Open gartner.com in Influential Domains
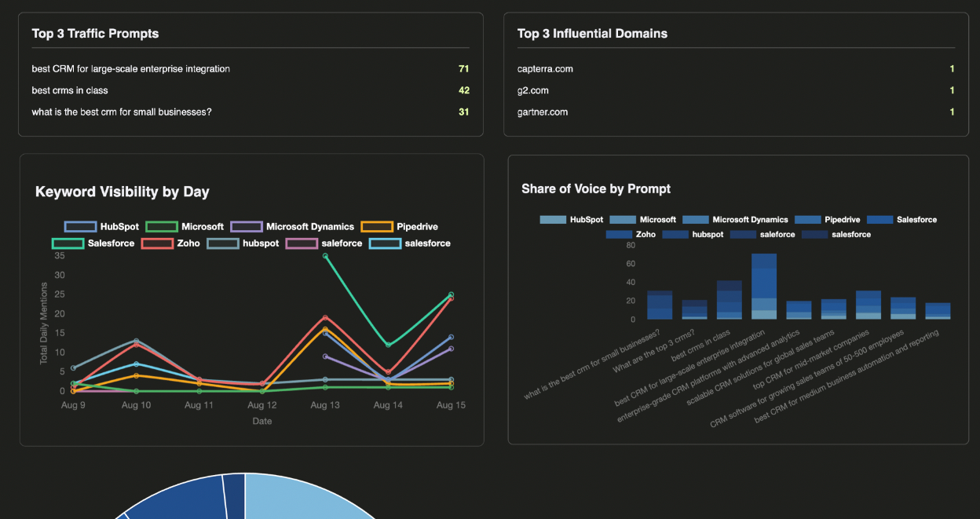This screenshot has width=980, height=519. [543, 112]
